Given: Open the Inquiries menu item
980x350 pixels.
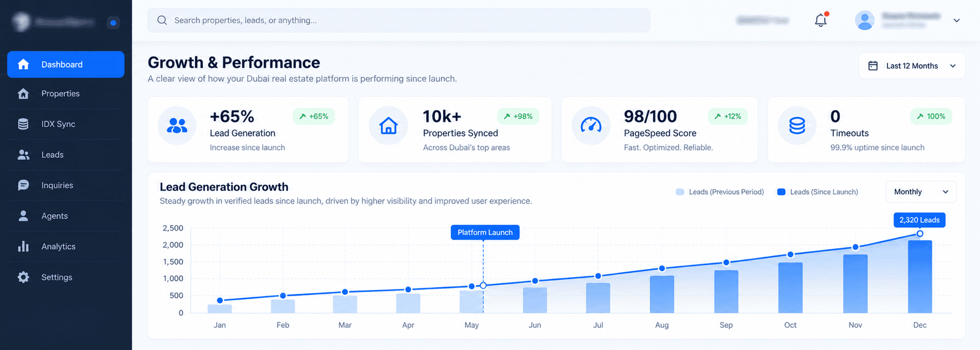Looking at the screenshot, I should [66, 185].
